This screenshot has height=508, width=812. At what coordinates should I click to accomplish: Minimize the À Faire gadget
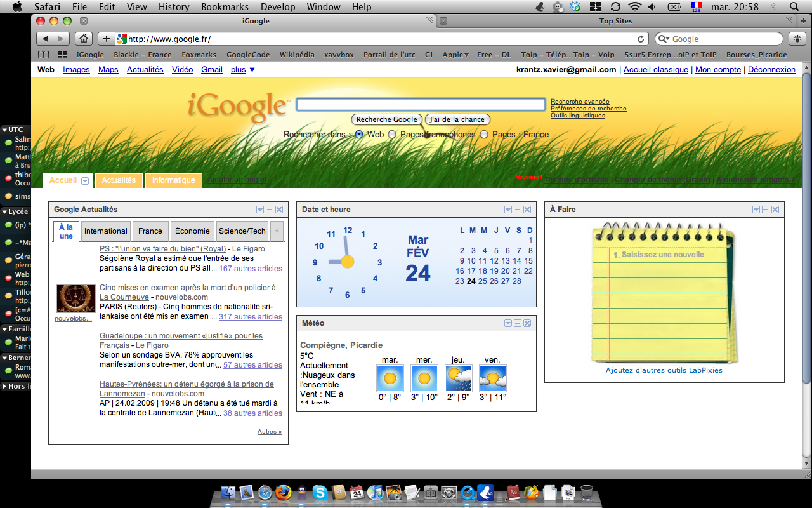(766, 210)
